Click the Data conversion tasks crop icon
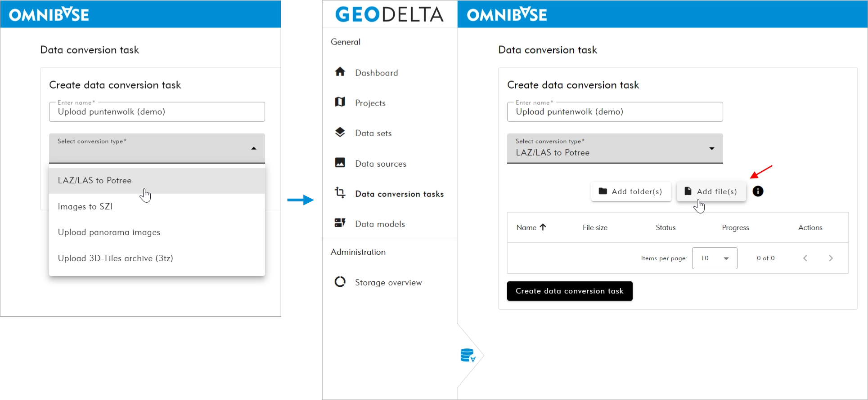Viewport: 868px width, 400px height. 340,193
